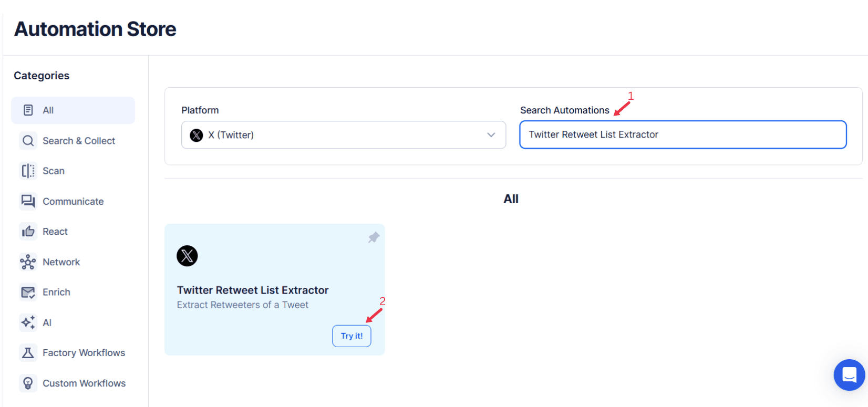Click inside the Search Automations field
Image resolution: width=868 pixels, height=407 pixels.
tap(682, 134)
